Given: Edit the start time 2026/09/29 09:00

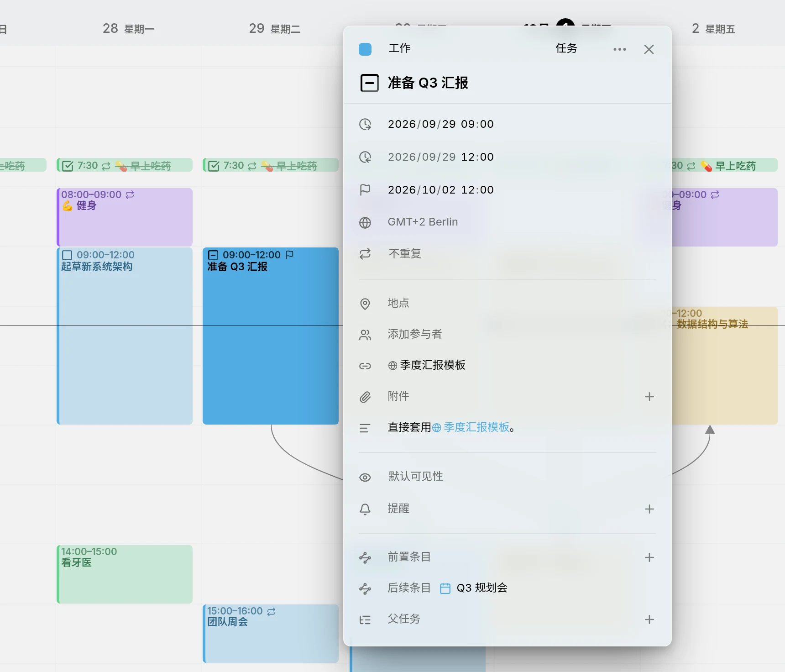Looking at the screenshot, I should coord(440,124).
